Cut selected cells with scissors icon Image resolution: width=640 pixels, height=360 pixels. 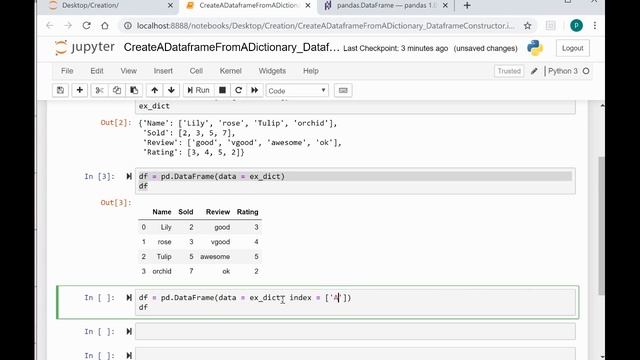99,90
